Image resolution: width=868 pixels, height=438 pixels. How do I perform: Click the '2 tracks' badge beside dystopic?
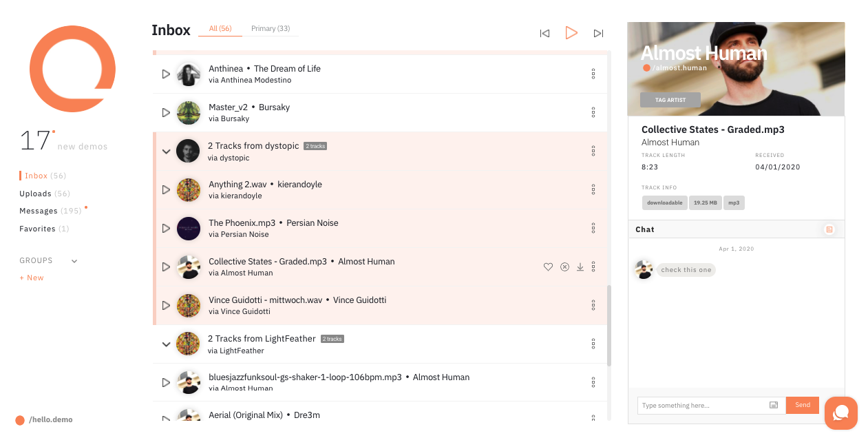(x=315, y=146)
